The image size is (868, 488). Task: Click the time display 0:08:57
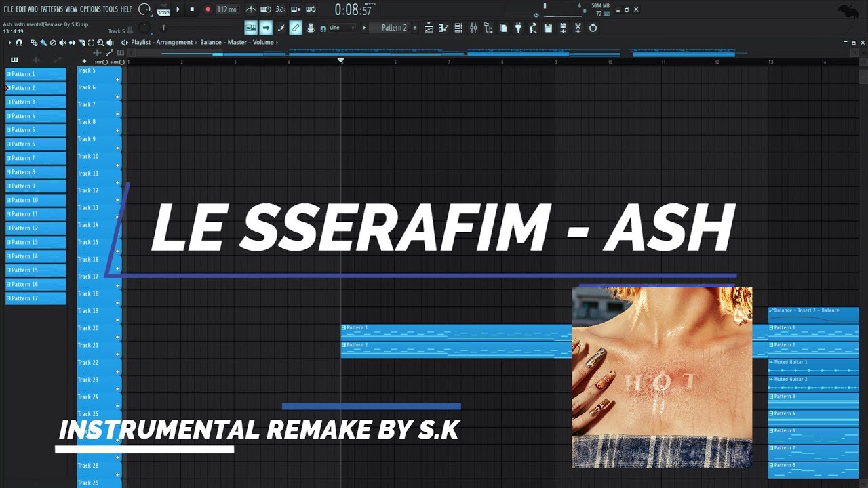point(353,9)
